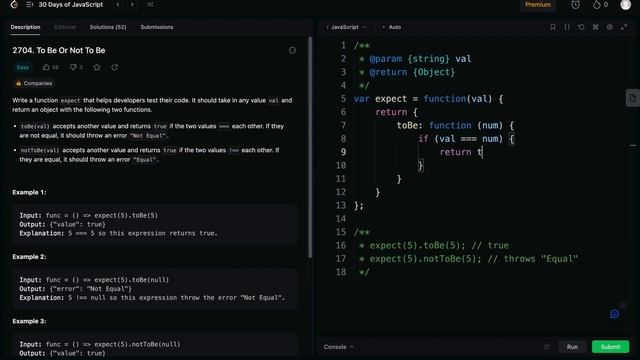Click the small icon left of Run
Viewport: 640px width, 360px height.
547,347
